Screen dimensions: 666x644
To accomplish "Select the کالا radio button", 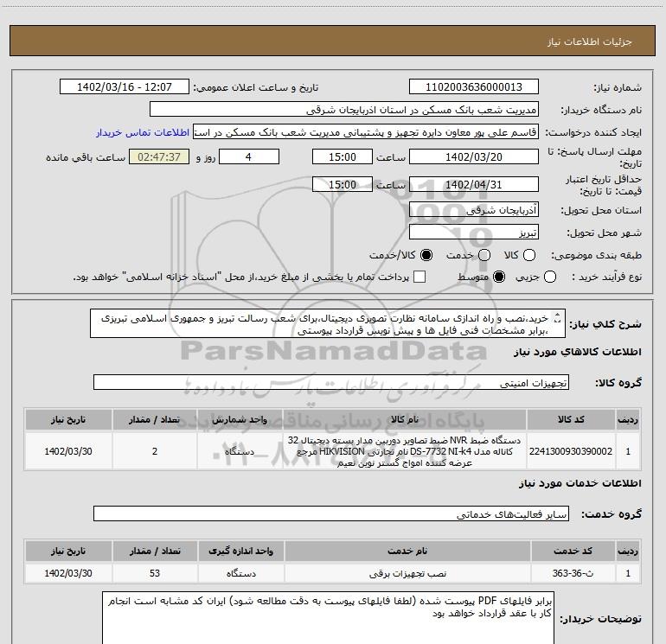I will pyautogui.click(x=529, y=255).
